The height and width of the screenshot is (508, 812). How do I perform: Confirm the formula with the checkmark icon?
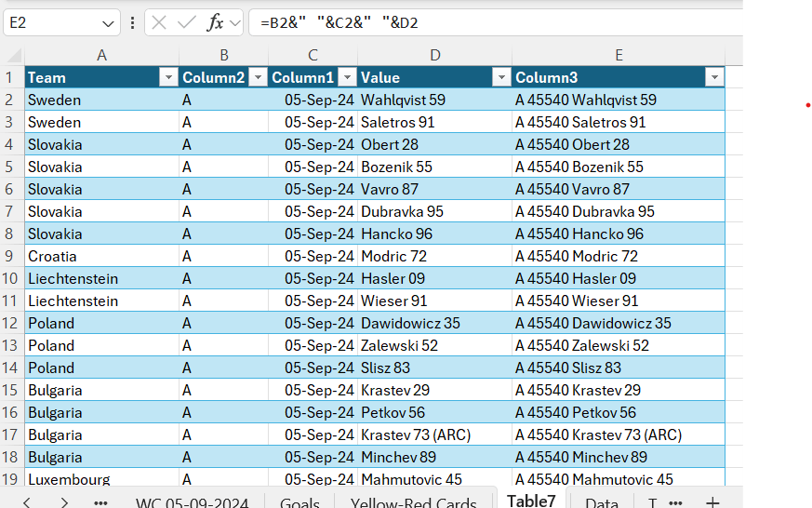[x=186, y=22]
